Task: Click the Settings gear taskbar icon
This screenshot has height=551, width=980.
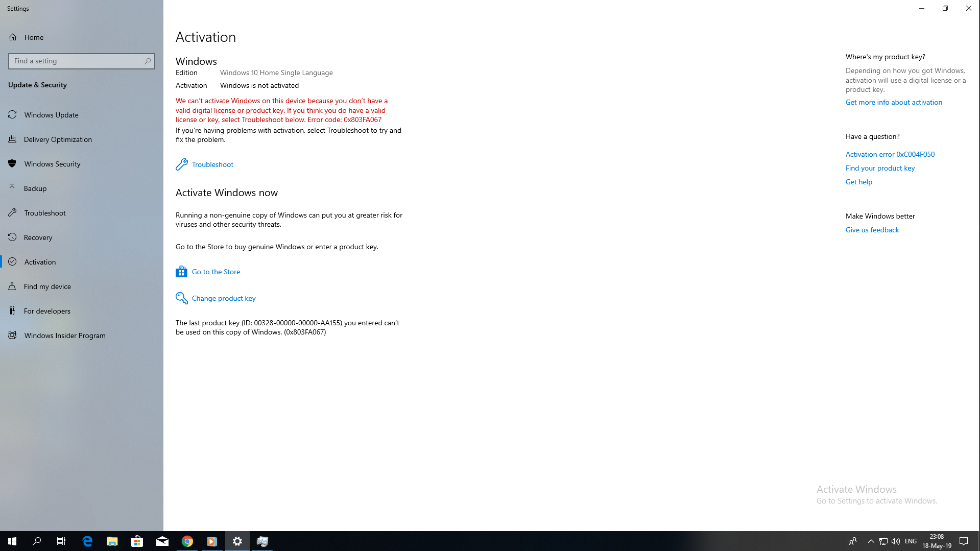Action: point(237,541)
